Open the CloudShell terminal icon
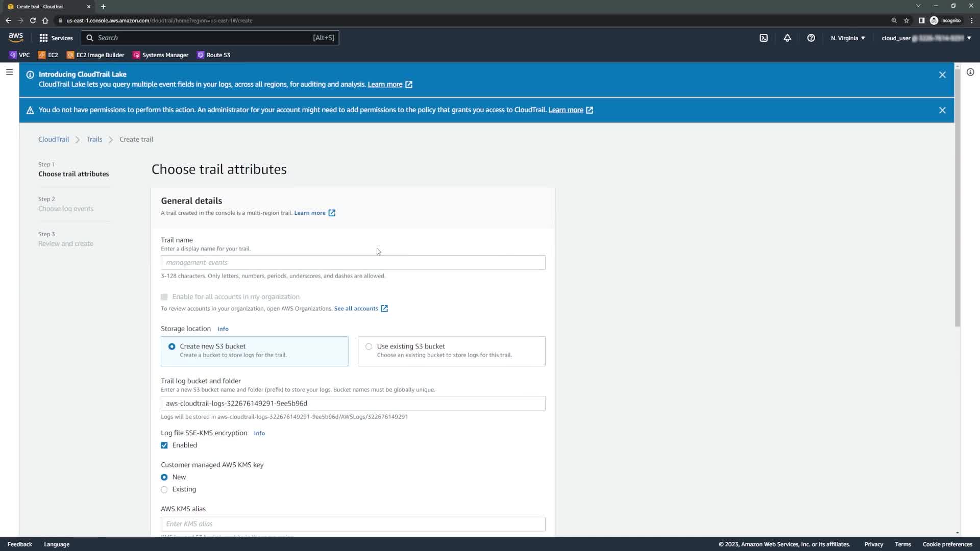 (x=764, y=38)
